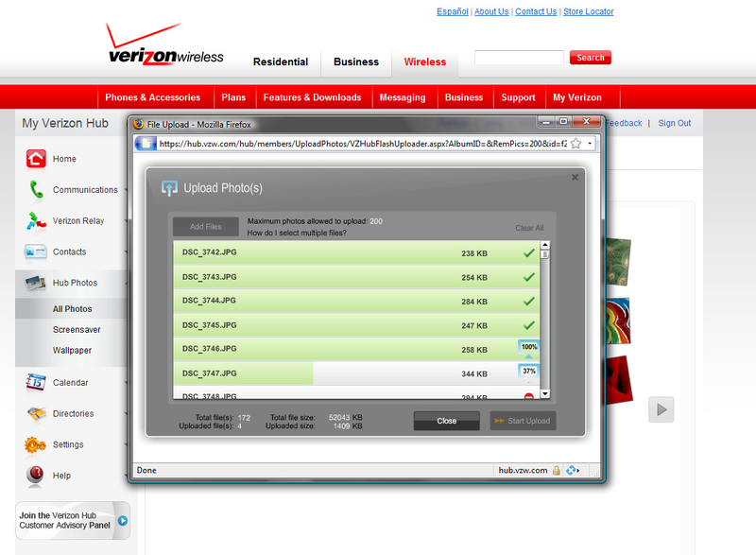
Task: Click the file list scroll down arrow
Action: click(545, 394)
